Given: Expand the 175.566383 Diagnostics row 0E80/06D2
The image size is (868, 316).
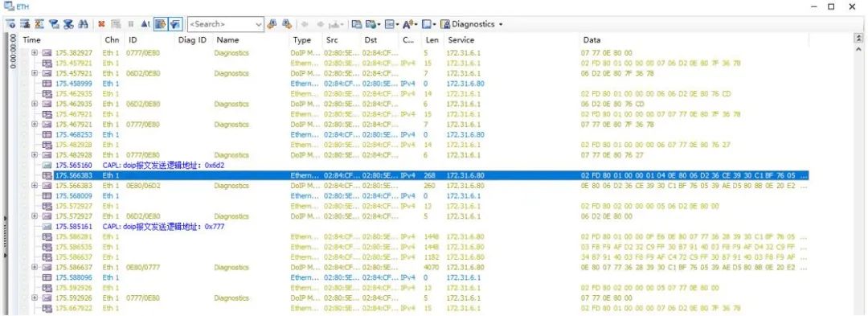Looking at the screenshot, I should (35, 186).
